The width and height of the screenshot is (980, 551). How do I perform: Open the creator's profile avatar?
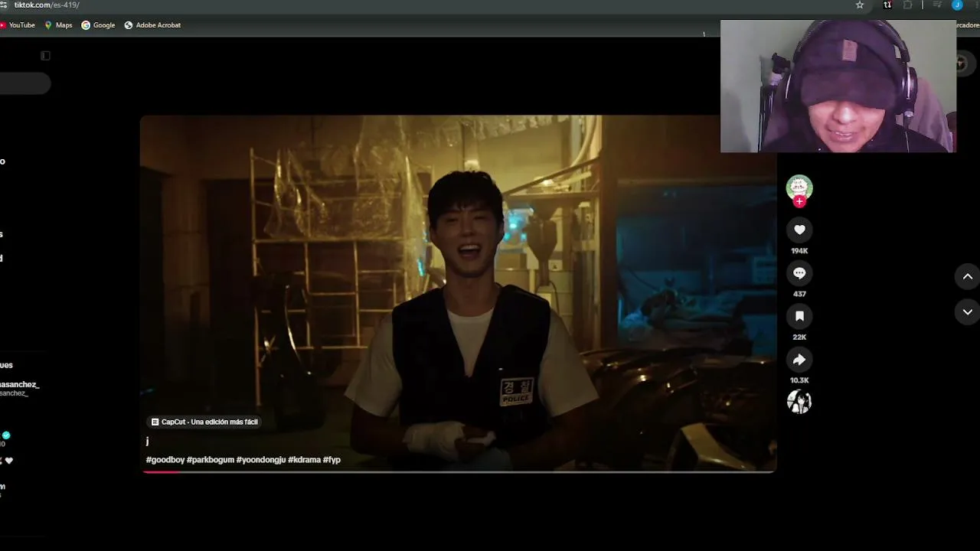coord(799,187)
